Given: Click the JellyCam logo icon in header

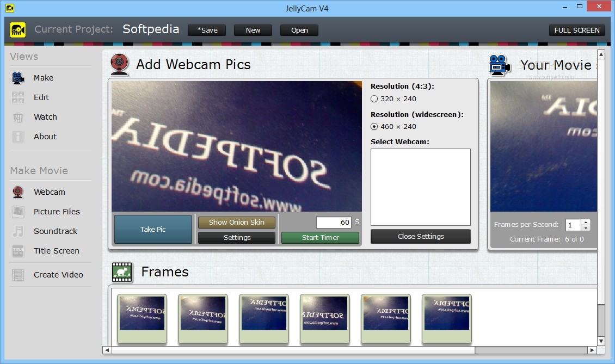Looking at the screenshot, I should 17,30.
